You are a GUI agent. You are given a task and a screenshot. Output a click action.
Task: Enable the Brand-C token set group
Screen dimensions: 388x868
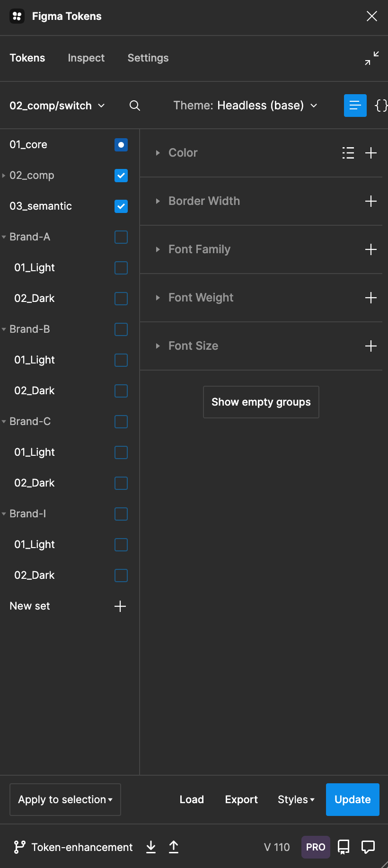(x=121, y=422)
